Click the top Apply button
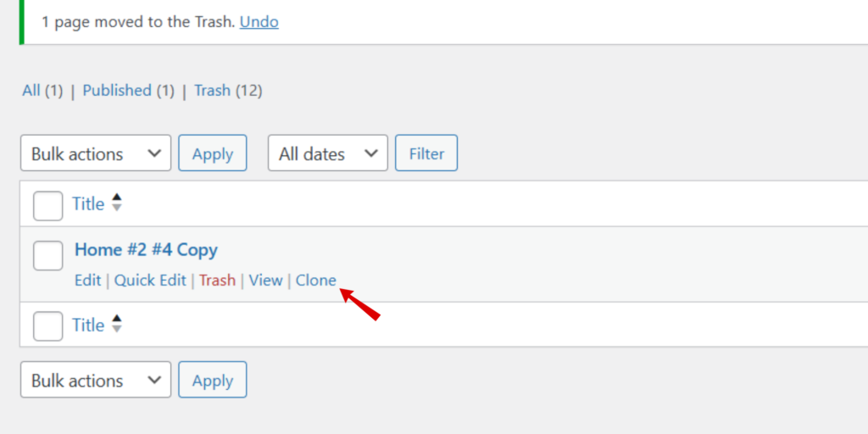868x434 pixels. click(x=213, y=153)
